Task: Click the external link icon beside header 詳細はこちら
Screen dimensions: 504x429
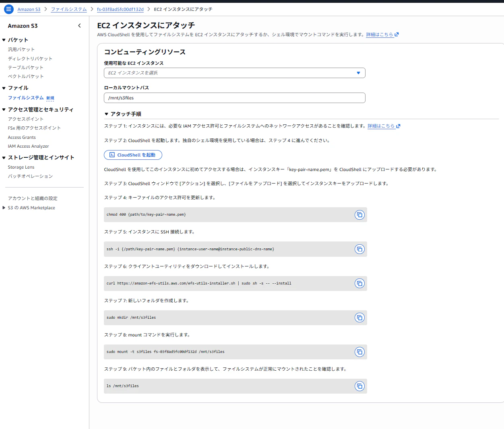Action: 397,35
